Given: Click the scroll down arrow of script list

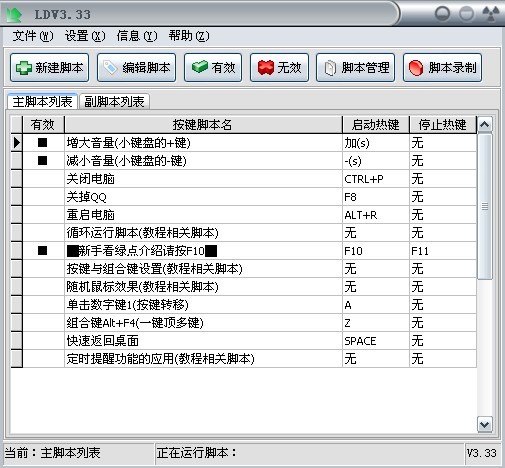Looking at the screenshot, I should click(485, 425).
